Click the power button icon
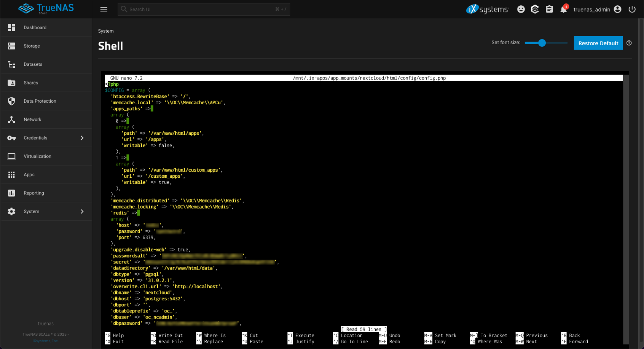 point(632,9)
